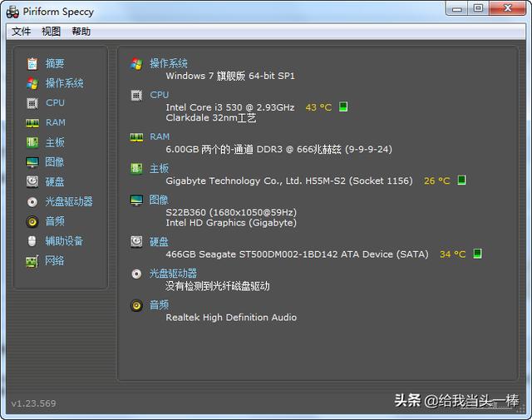
Task: Select 摘要 label in sidebar
Action: point(55,63)
